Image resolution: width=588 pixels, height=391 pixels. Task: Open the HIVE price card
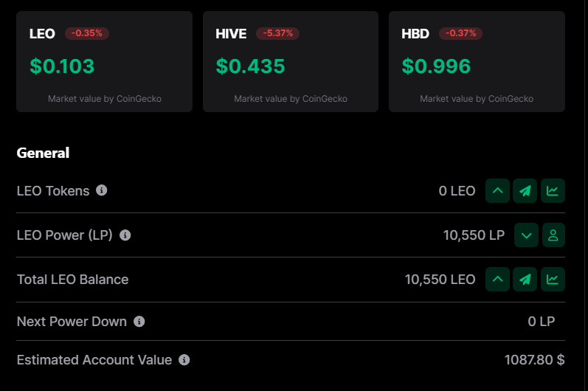pyautogui.click(x=291, y=61)
